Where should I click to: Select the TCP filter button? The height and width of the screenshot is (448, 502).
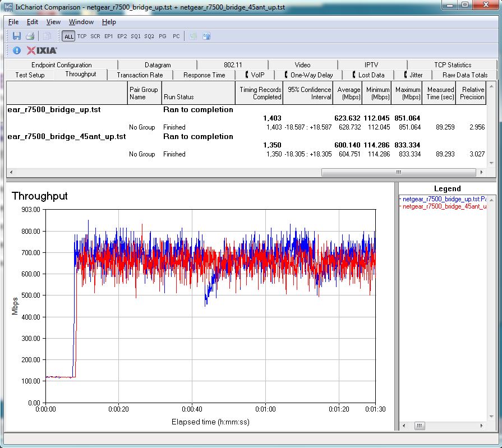pos(82,36)
